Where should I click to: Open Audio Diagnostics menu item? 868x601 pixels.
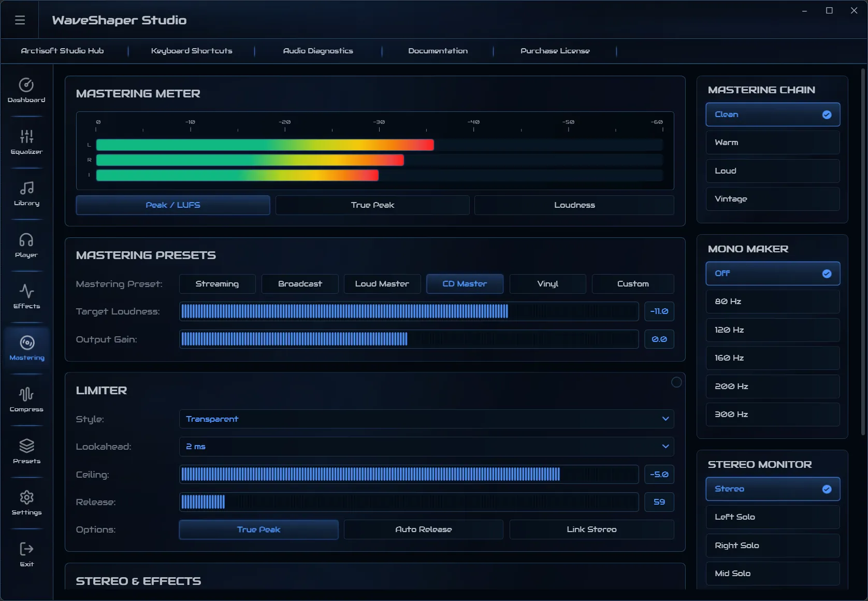(318, 51)
